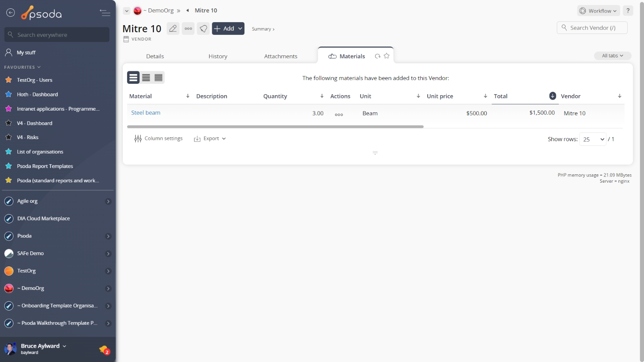Switch to comfortable row density view
The width and height of the screenshot is (644, 362).
pos(133,78)
